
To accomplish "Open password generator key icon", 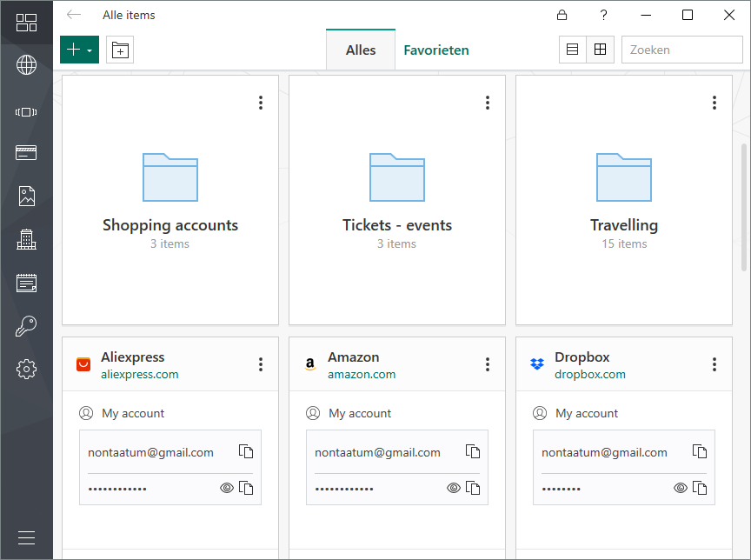I will (26, 326).
